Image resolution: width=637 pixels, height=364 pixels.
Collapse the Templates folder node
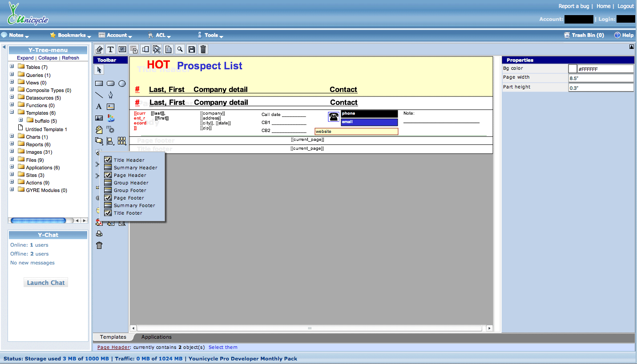tap(12, 113)
